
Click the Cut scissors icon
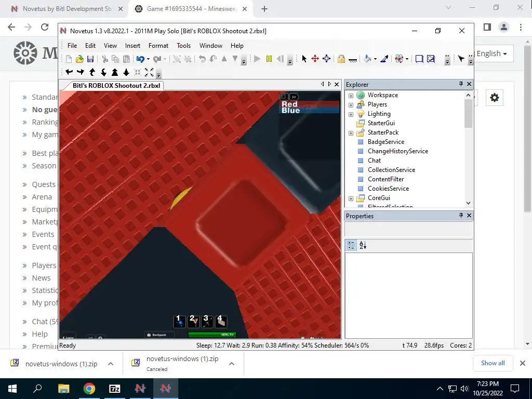[105, 59]
